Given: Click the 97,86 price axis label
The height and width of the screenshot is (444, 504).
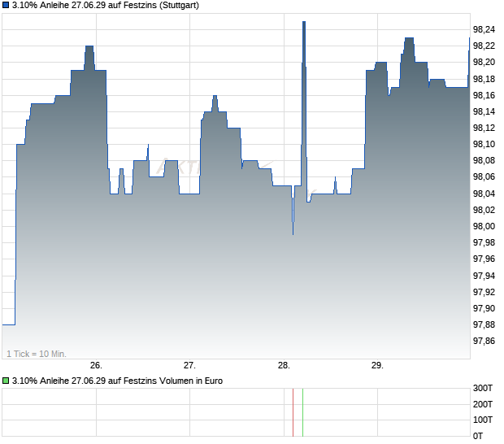Looking at the screenshot, I should pyautogui.click(x=484, y=341).
